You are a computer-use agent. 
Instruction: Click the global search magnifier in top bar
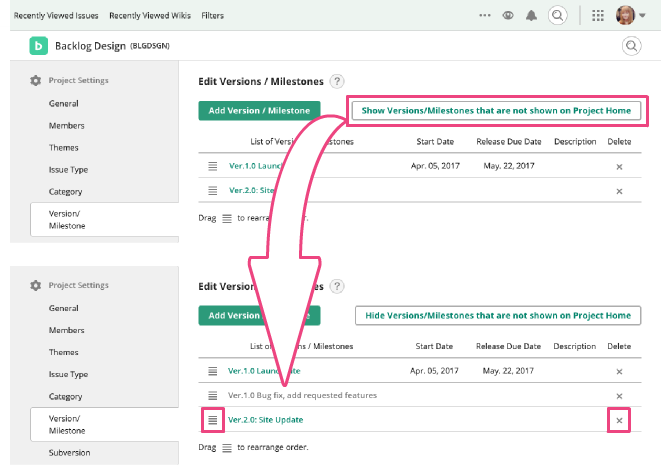(557, 16)
